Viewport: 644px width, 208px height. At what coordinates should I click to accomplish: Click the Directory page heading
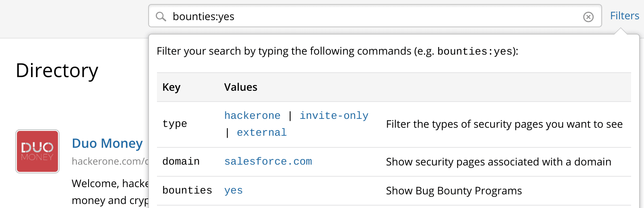click(57, 71)
